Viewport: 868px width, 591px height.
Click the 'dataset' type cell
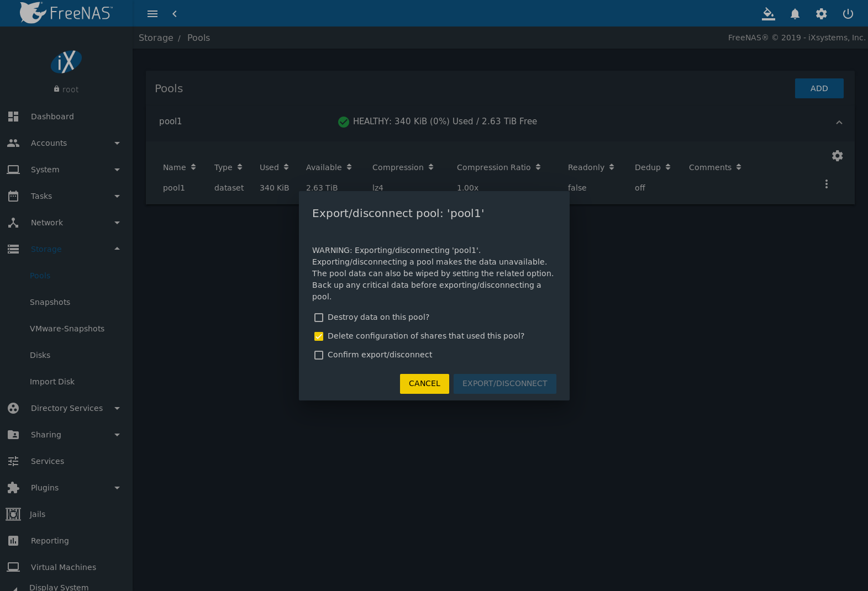click(229, 188)
